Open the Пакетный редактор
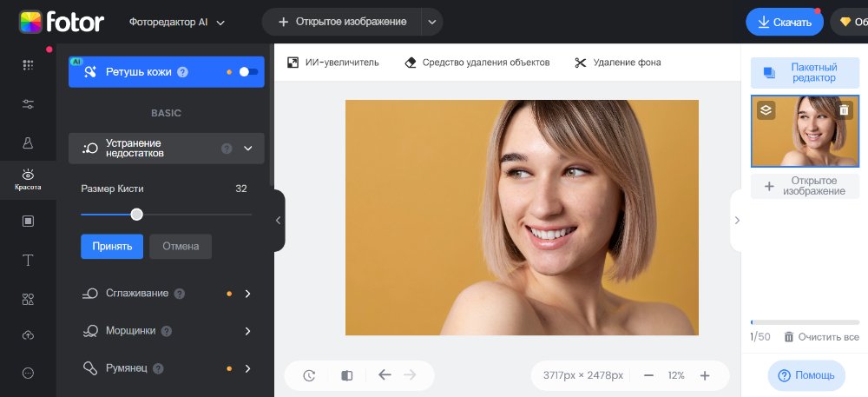The image size is (868, 397). pyautogui.click(x=805, y=72)
